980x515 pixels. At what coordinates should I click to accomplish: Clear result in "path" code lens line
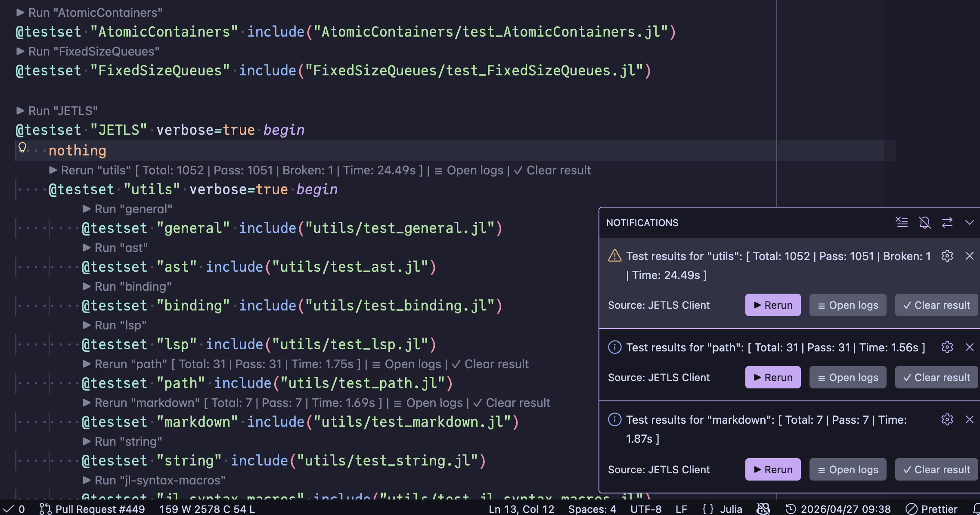(490, 364)
